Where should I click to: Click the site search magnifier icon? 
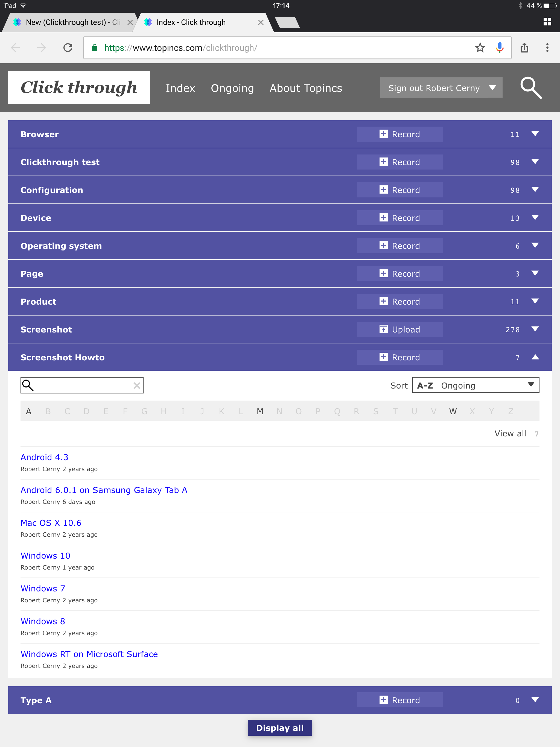coord(531,88)
